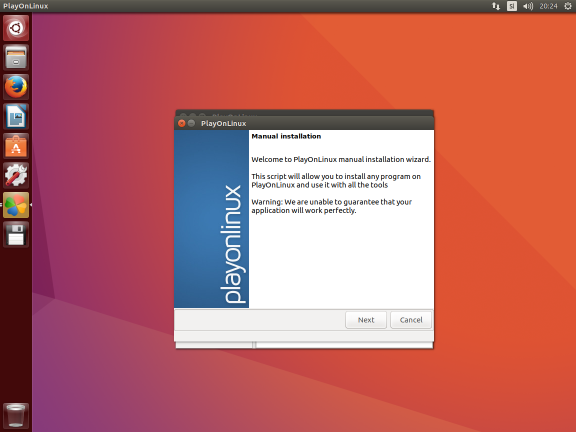Screen dimensions: 576x432
Task: Click the 'Warning: We are unable to guarantee' text
Action: 331,206
